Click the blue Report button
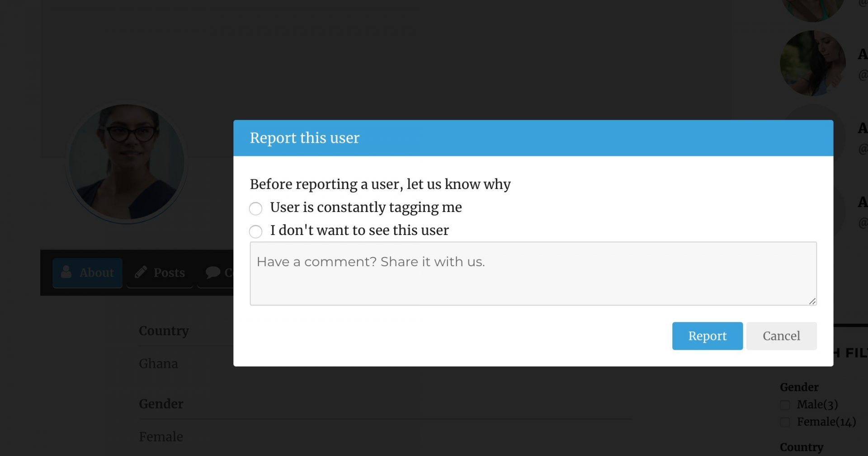This screenshot has width=868, height=456. tap(707, 336)
